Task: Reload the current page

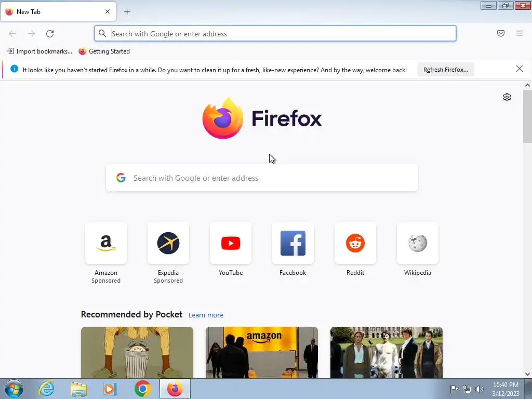Action: pos(50,34)
